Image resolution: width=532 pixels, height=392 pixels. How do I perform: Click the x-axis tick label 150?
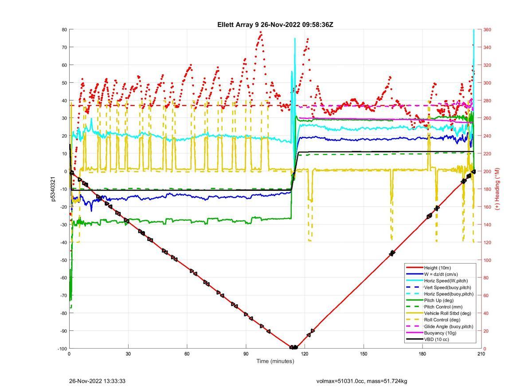tap(364, 354)
